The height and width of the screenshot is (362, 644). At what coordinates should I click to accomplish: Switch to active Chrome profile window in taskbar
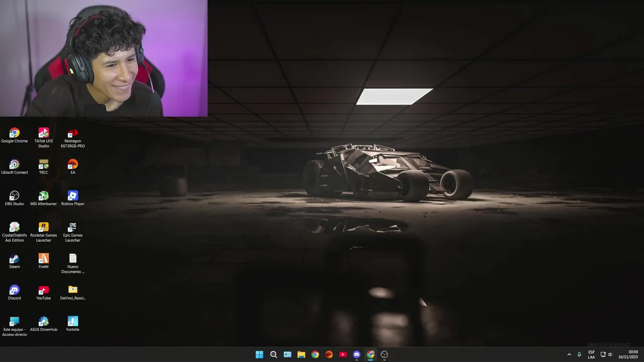click(x=370, y=354)
